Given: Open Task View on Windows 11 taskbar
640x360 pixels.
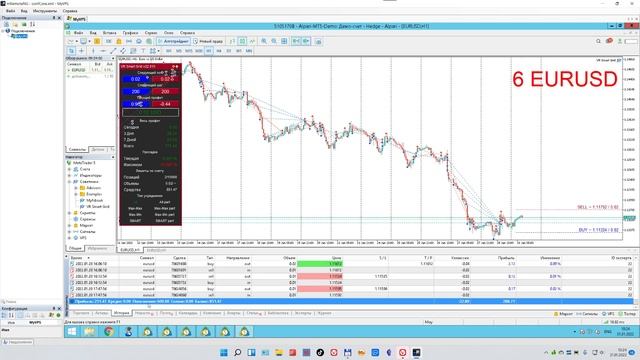Looking at the screenshot, I should [251, 353].
